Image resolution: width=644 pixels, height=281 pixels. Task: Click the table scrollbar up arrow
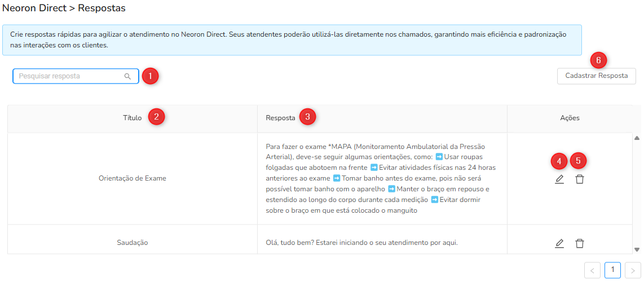point(637,138)
